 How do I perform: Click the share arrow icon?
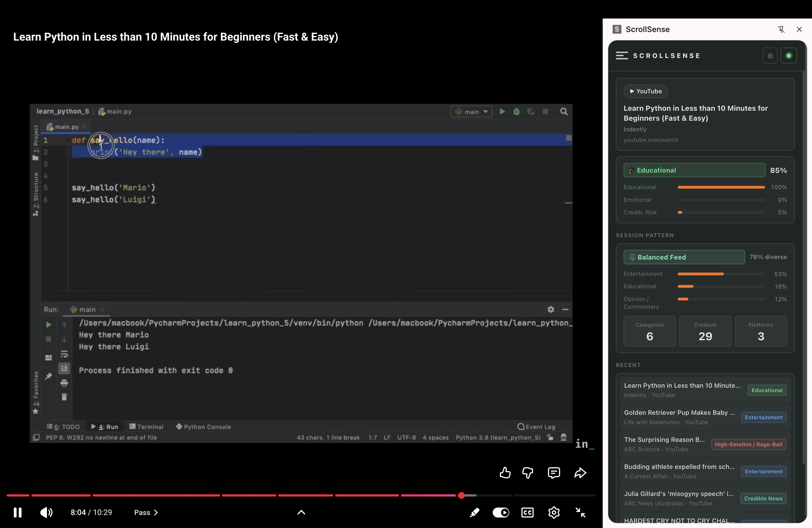coord(580,473)
